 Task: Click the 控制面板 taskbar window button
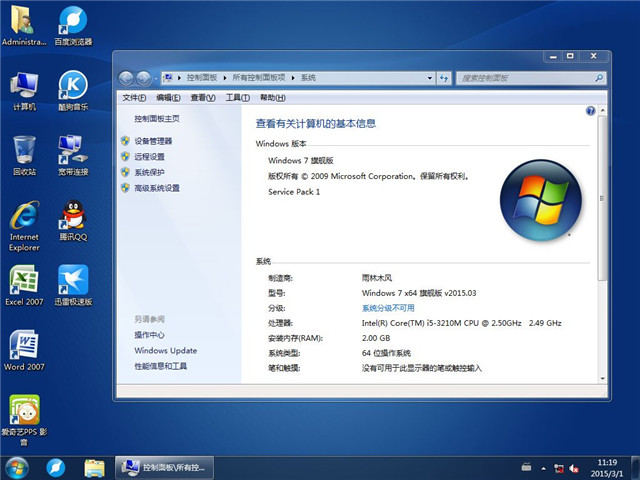pos(164,468)
